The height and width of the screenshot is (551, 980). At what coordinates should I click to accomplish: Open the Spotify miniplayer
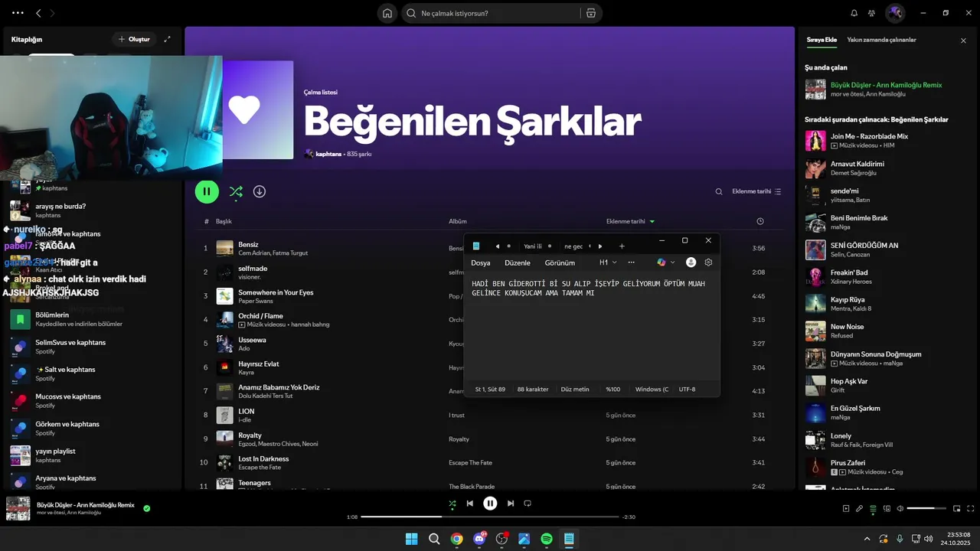956,508
